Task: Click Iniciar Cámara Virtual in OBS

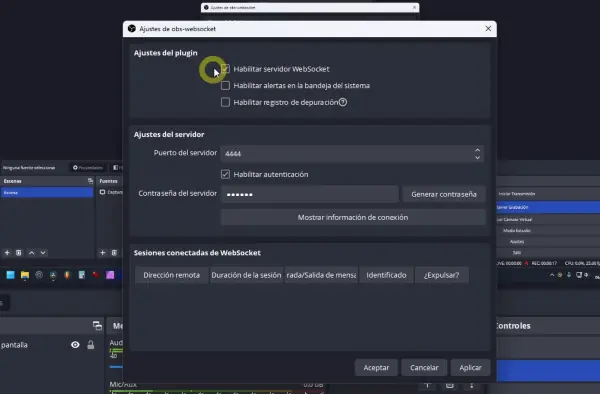Action: click(x=548, y=220)
